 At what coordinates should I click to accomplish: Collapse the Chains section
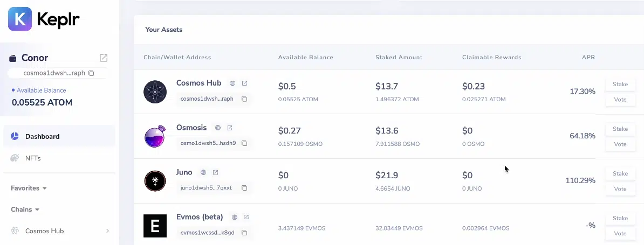25,209
